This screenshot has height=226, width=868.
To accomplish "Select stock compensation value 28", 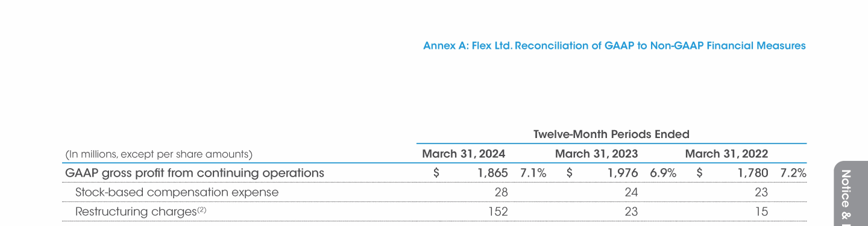I will pyautogui.click(x=502, y=192).
